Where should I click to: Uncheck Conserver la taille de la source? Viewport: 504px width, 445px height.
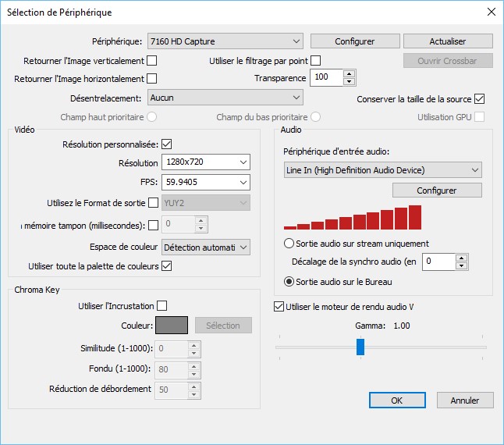(480, 99)
